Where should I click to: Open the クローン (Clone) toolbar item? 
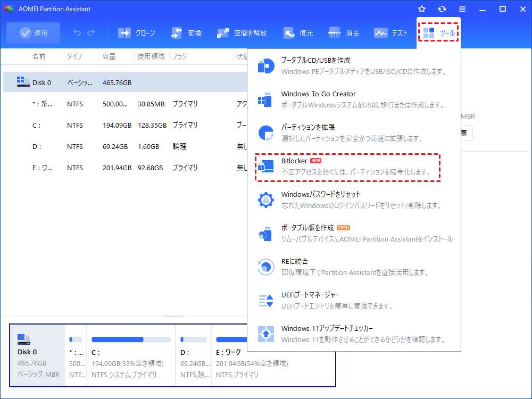pos(136,33)
